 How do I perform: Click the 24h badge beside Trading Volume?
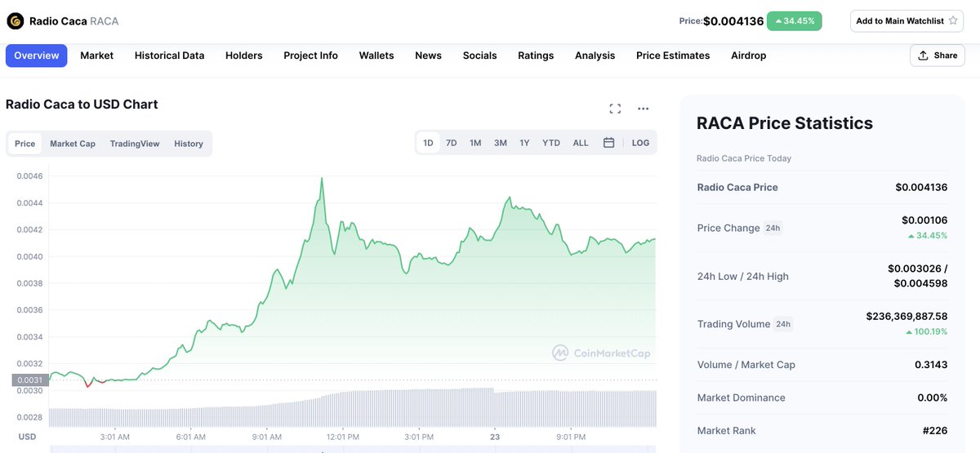point(783,324)
